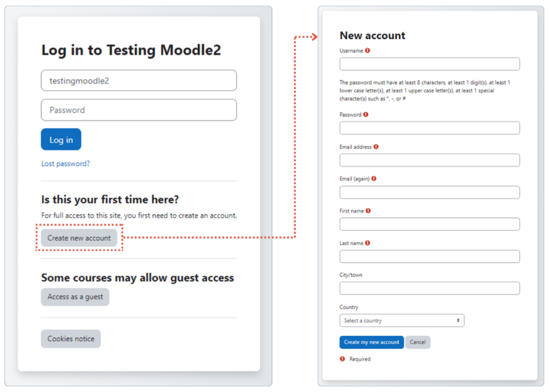
Task: Click the required indicator beside Username
Action: click(366, 50)
